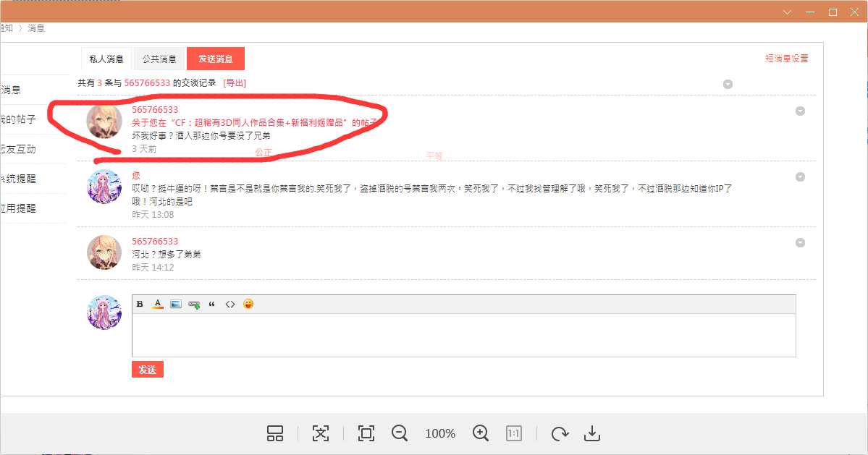868x455 pixels.
Task: Click the 昨天 13:08 timestamp
Action: click(x=153, y=215)
